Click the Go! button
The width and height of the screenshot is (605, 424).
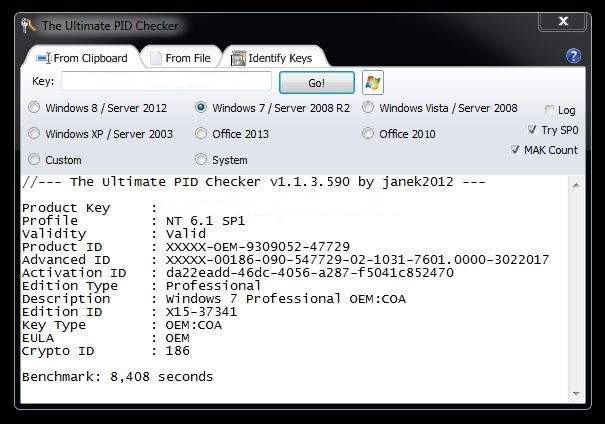click(x=317, y=83)
